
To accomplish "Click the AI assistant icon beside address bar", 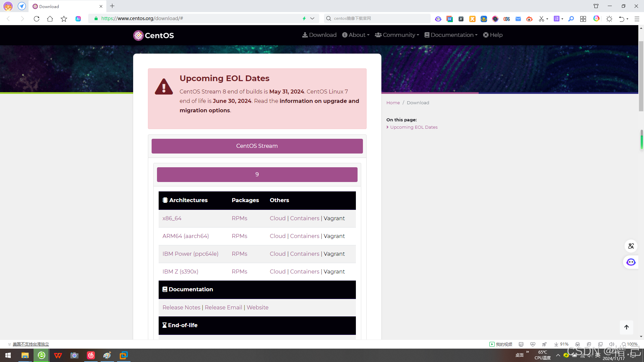I will click(78, 19).
